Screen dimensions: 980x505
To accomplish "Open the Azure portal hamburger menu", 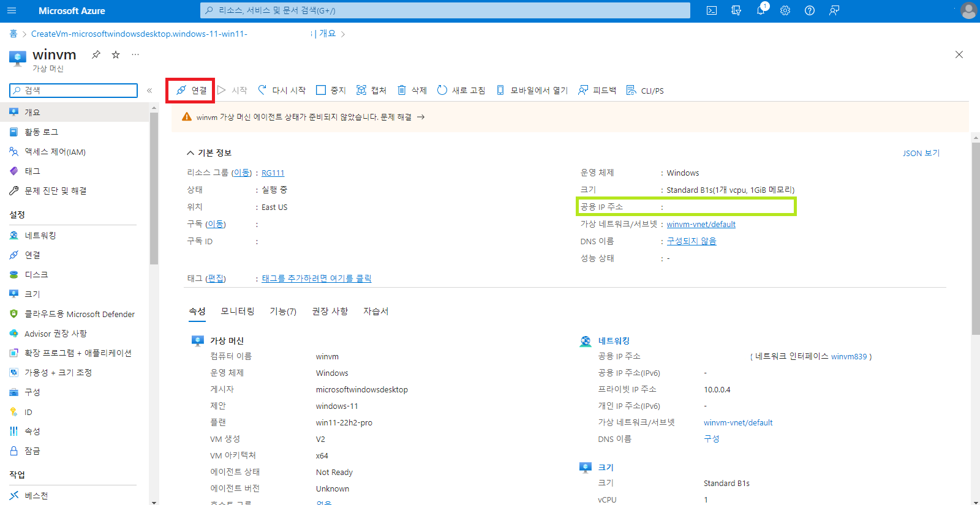I will tap(12, 10).
